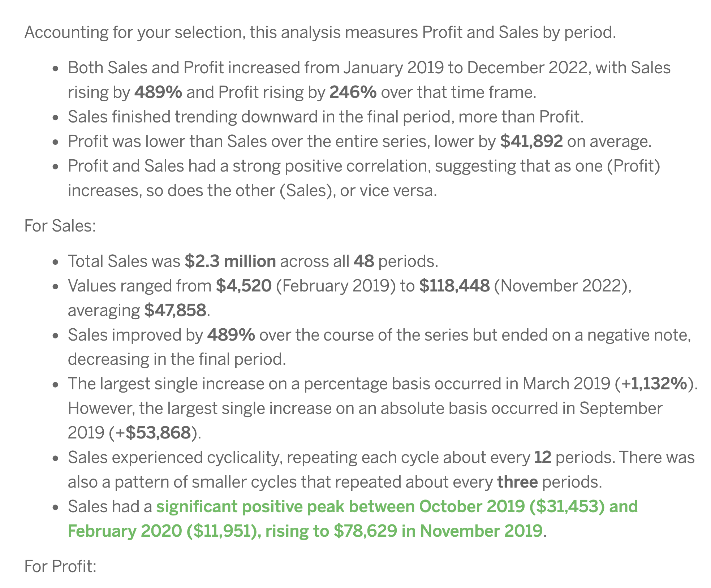
Task: Click the bold $118,448 maximum value
Action: pos(454,286)
